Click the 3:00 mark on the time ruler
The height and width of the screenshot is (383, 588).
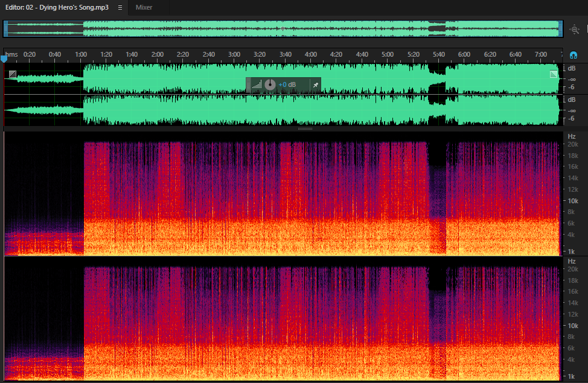[x=234, y=54]
